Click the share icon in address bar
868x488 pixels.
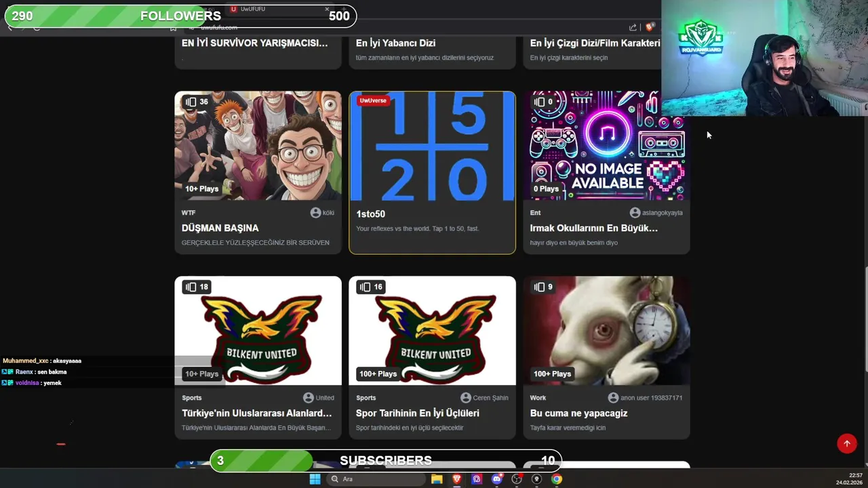pos(633,27)
